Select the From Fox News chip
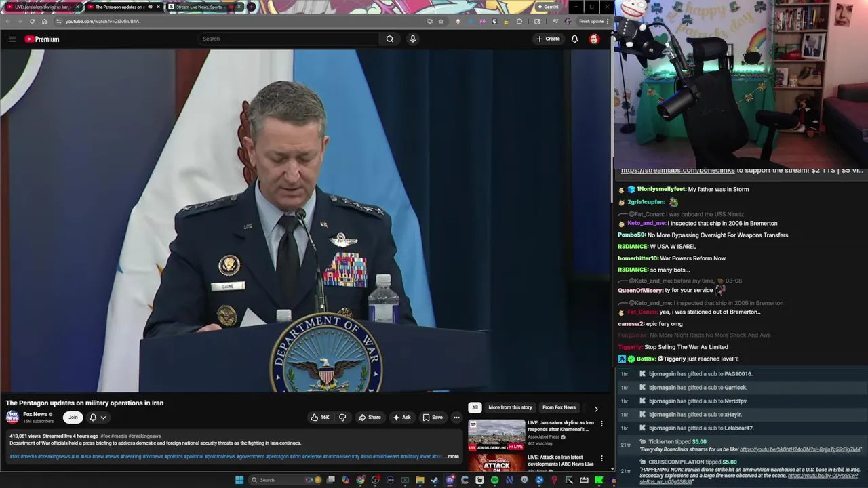This screenshot has width=868, height=488. tap(559, 407)
